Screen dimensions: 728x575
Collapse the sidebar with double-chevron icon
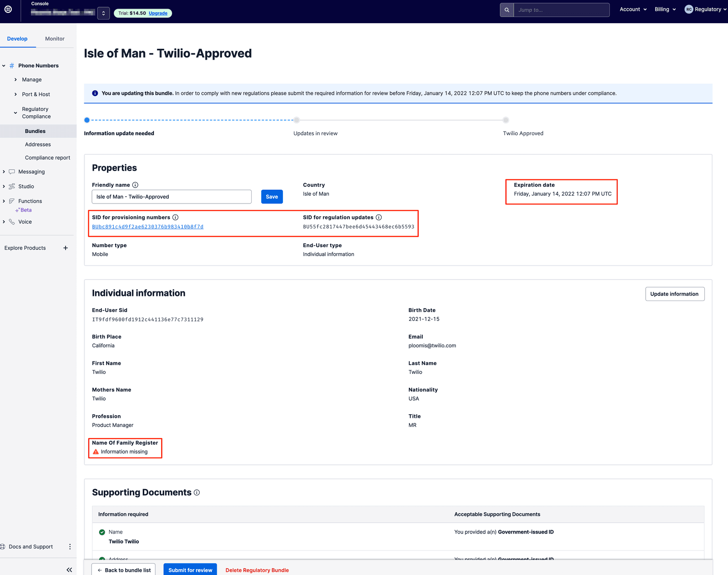(69, 570)
